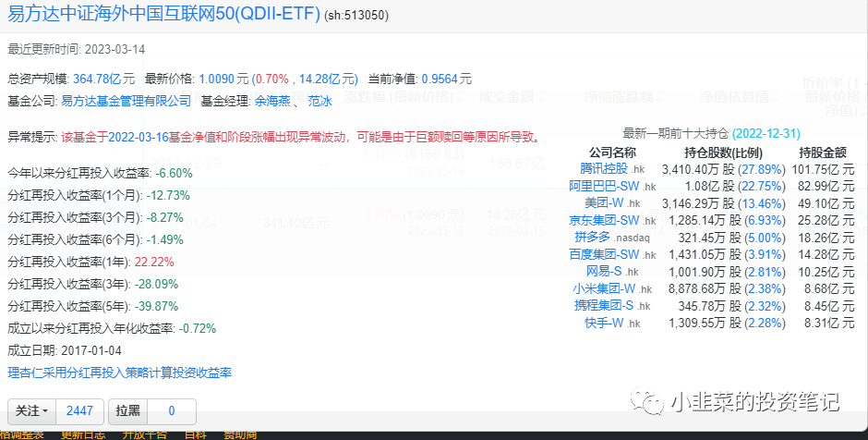Click the 6-month return -1.49%

coord(164,240)
